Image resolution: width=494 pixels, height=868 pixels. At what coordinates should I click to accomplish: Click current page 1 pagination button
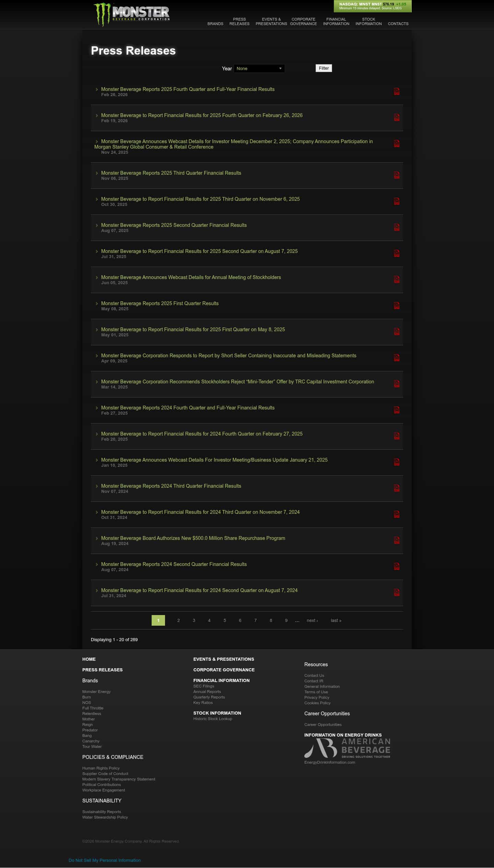point(158,620)
